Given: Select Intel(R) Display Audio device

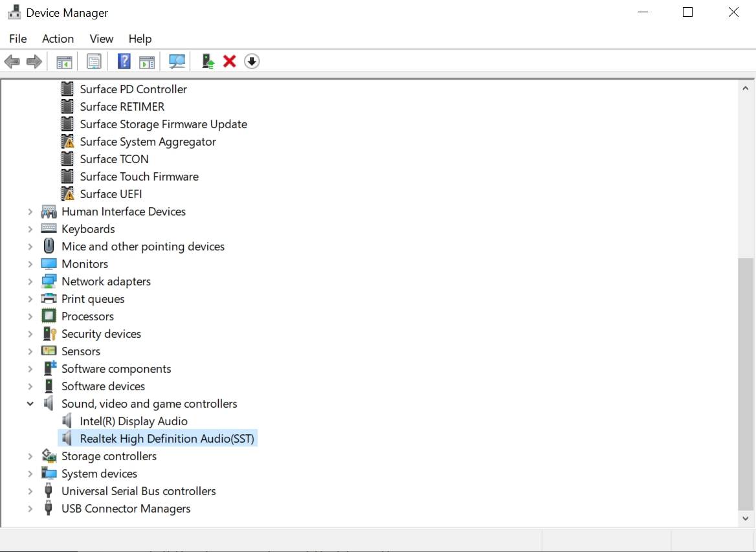Looking at the screenshot, I should pyautogui.click(x=133, y=421).
